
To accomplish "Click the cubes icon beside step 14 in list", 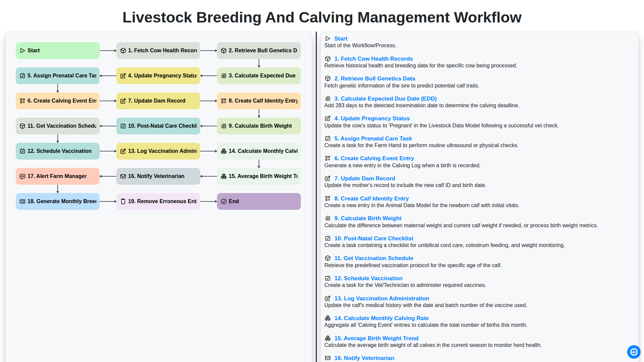I will pos(328,318).
